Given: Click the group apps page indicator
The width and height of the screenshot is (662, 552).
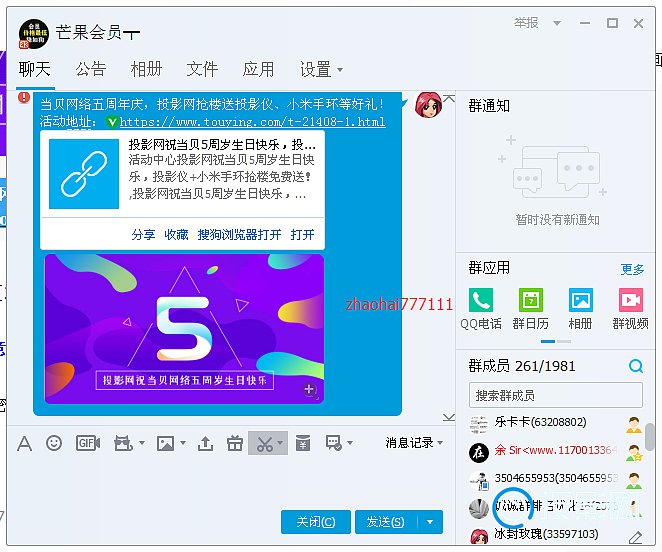Looking at the screenshot, I should [x=556, y=341].
